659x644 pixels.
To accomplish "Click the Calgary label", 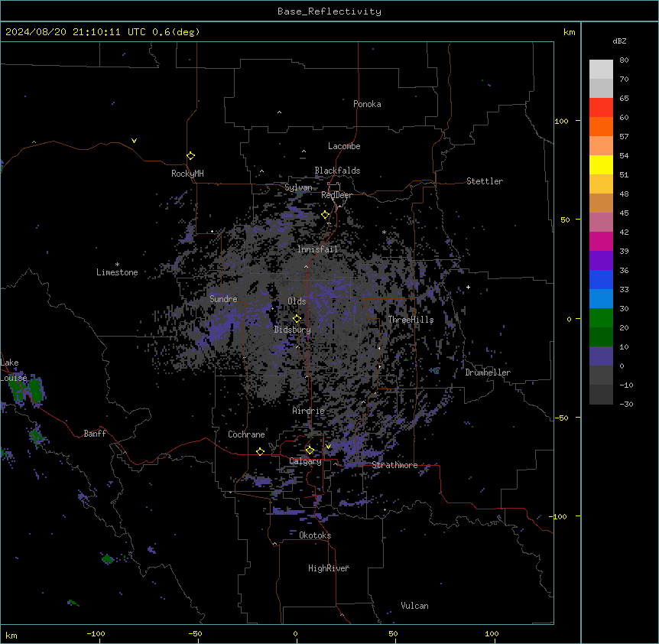I will pyautogui.click(x=305, y=461).
